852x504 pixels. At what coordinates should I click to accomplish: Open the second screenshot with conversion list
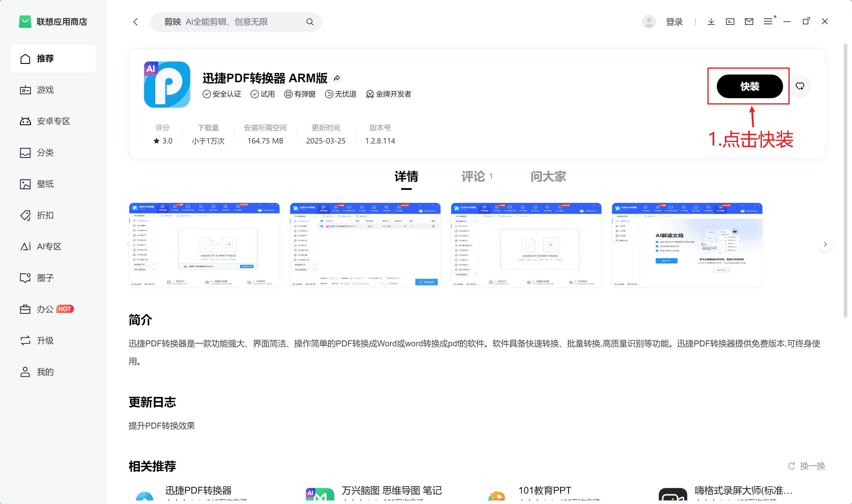[365, 245]
